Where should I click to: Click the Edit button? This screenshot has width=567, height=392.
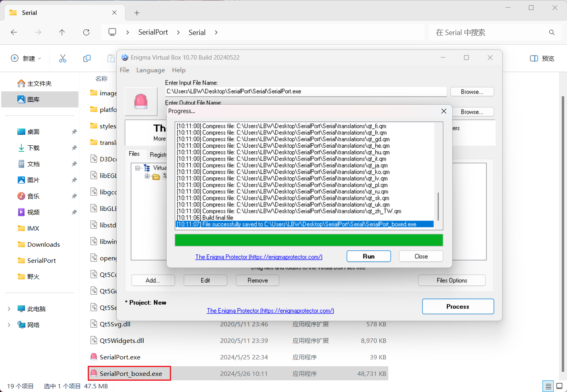point(205,281)
